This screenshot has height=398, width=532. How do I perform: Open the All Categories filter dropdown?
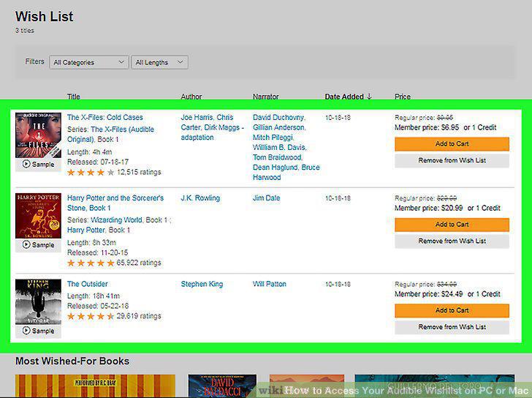tap(89, 62)
